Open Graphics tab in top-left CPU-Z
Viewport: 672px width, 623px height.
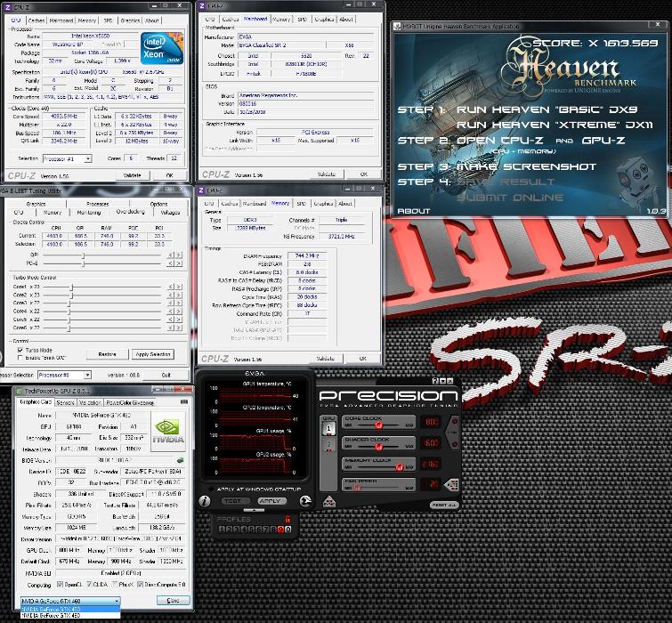[130, 20]
